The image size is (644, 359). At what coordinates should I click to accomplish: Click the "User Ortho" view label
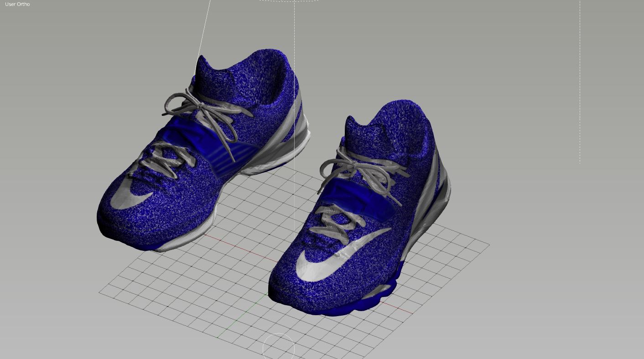coord(17,4)
